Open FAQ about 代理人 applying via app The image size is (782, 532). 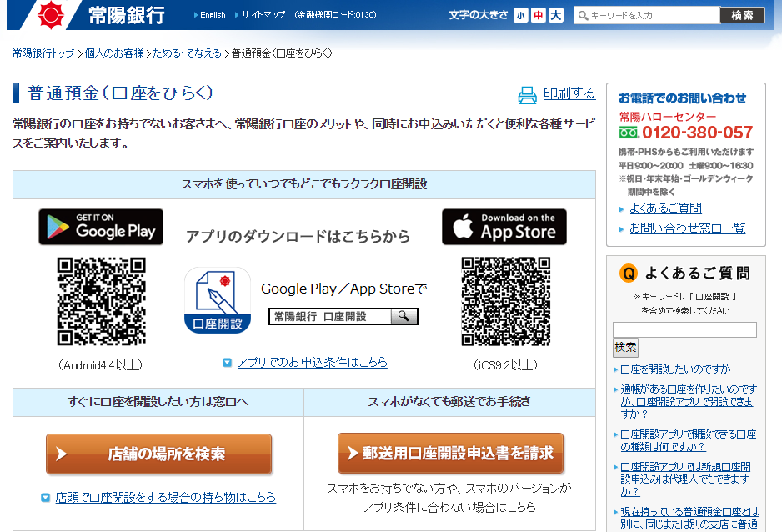tap(685, 479)
